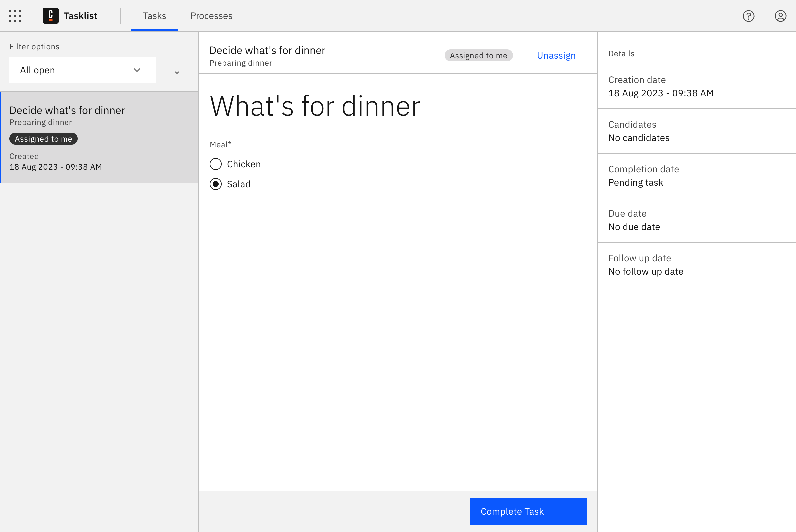Click the Camunda logo icon
The image size is (796, 532).
tap(51, 16)
